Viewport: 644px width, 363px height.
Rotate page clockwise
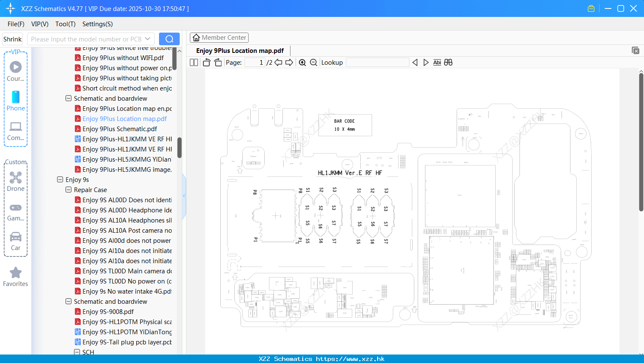tap(218, 62)
